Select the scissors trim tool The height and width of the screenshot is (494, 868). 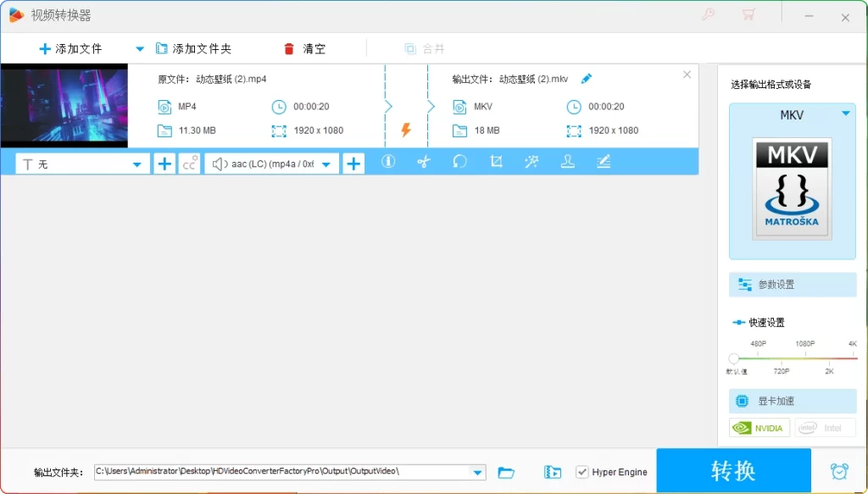[424, 161]
